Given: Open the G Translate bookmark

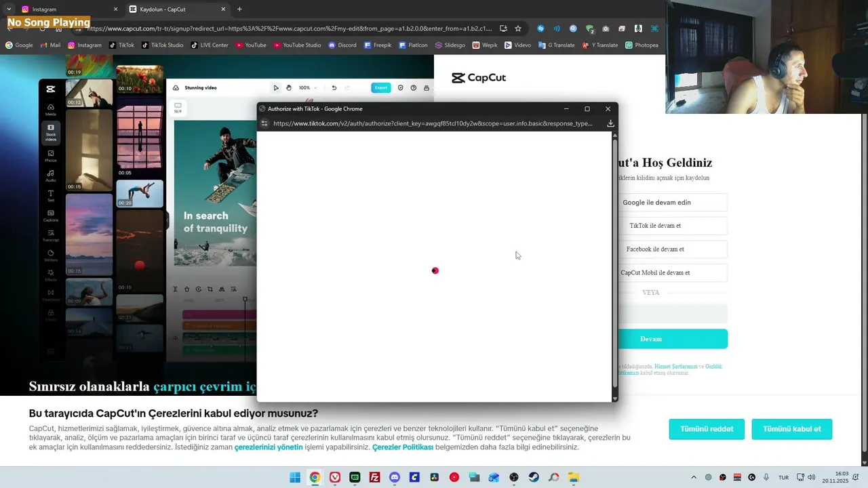Looking at the screenshot, I should (x=556, y=45).
